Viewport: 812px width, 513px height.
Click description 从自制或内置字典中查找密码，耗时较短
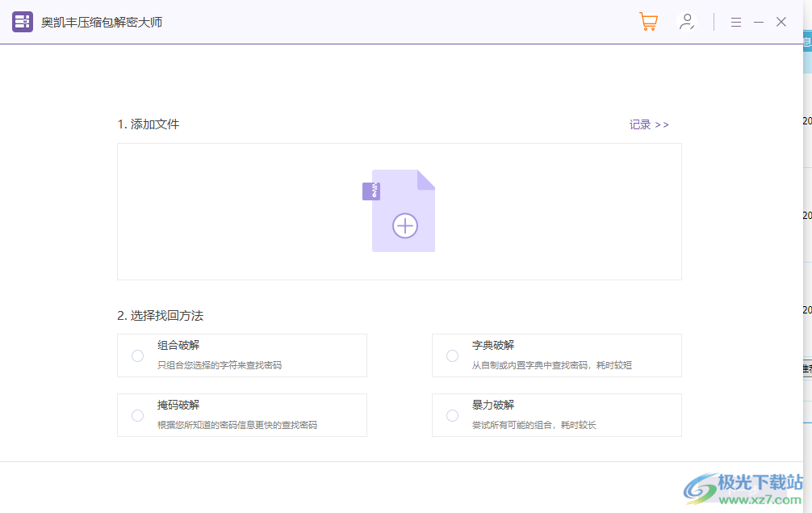point(552,365)
